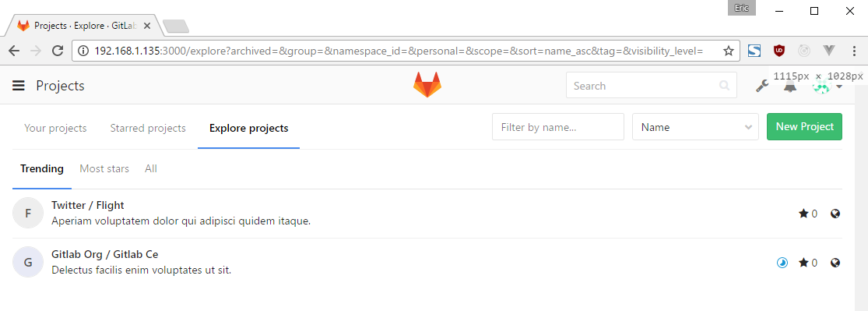The width and height of the screenshot is (868, 311).
Task: Open the admin area wrench icon
Action: click(x=762, y=86)
